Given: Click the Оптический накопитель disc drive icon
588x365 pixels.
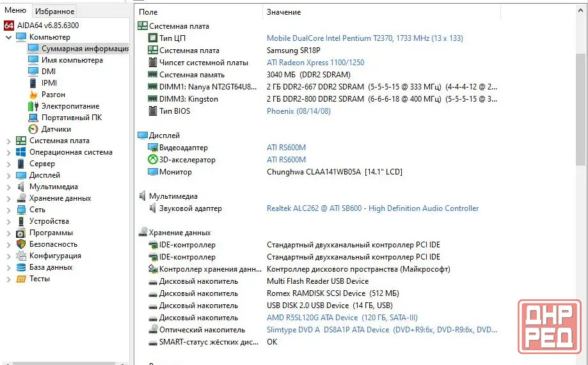Looking at the screenshot, I should pos(153,330).
